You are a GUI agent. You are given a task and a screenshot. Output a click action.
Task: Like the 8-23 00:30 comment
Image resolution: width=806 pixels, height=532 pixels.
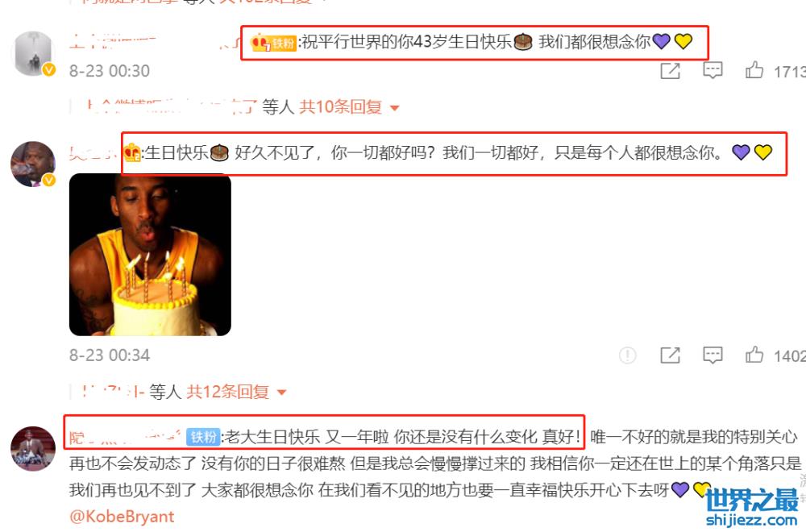pos(754,69)
